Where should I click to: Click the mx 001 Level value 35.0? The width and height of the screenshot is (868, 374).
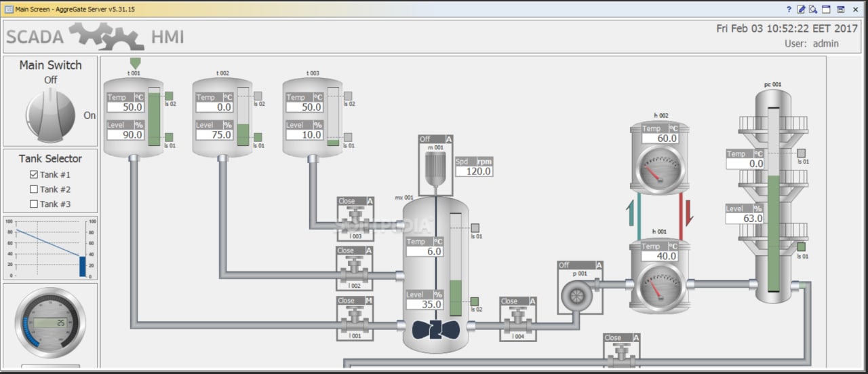point(425,304)
